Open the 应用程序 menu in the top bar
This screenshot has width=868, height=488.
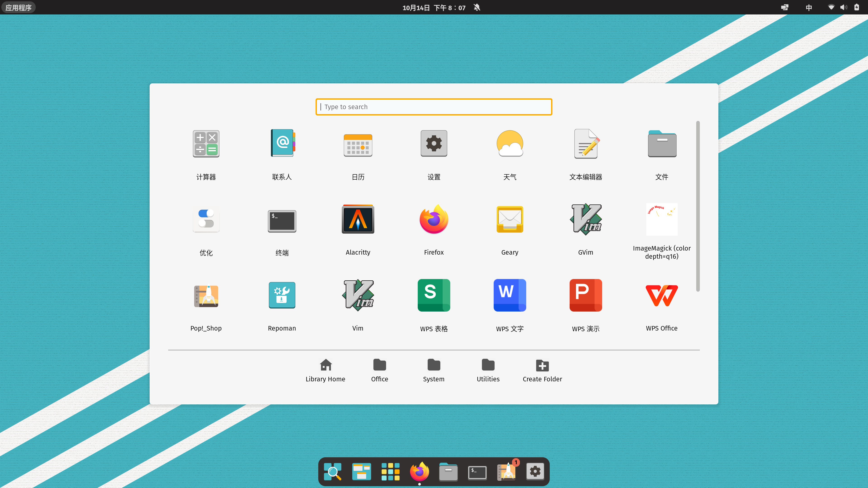18,7
